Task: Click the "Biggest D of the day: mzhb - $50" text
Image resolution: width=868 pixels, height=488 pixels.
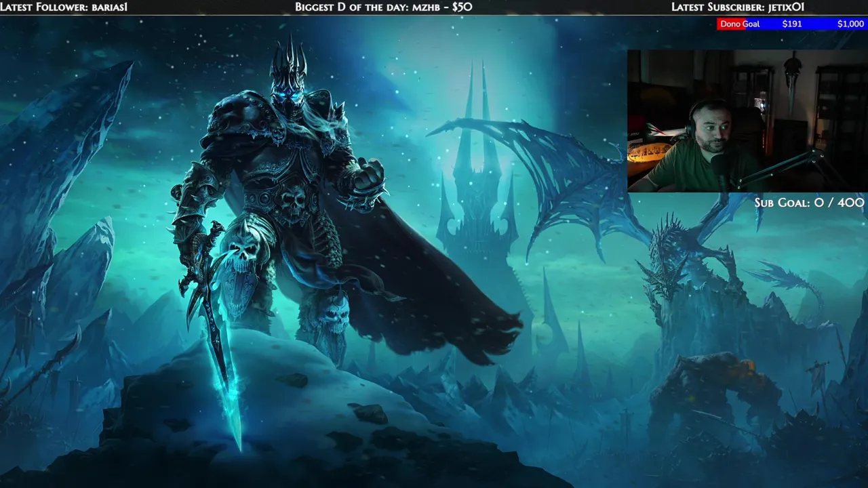Action: [x=383, y=7]
